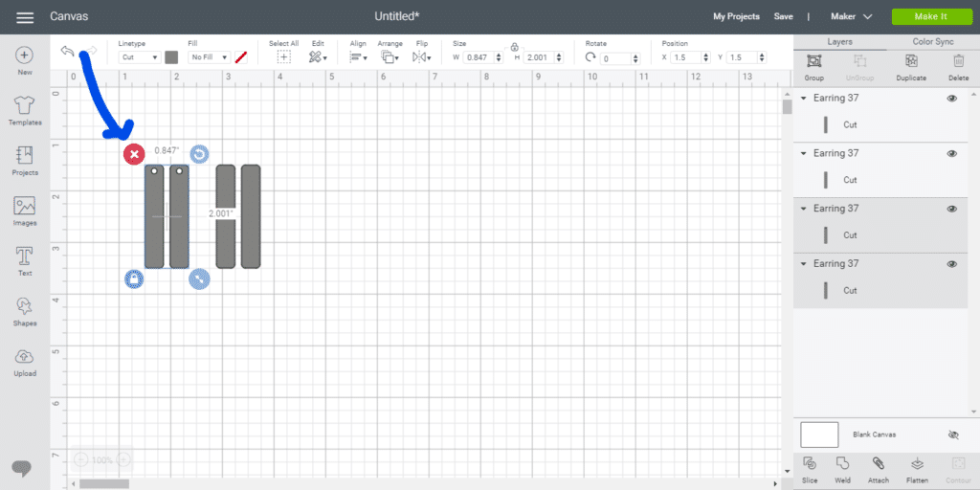This screenshot has height=490, width=980.
Task: Toggle Blank Canvas visibility
Action: click(952, 434)
